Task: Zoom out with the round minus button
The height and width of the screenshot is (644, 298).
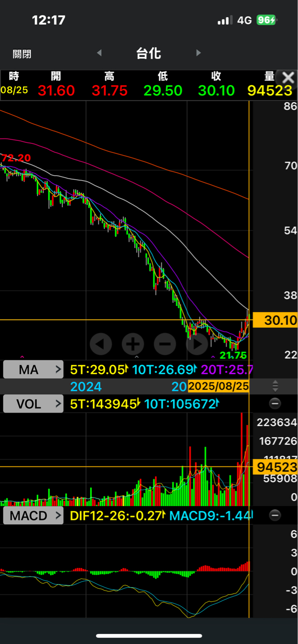Action: click(x=165, y=344)
